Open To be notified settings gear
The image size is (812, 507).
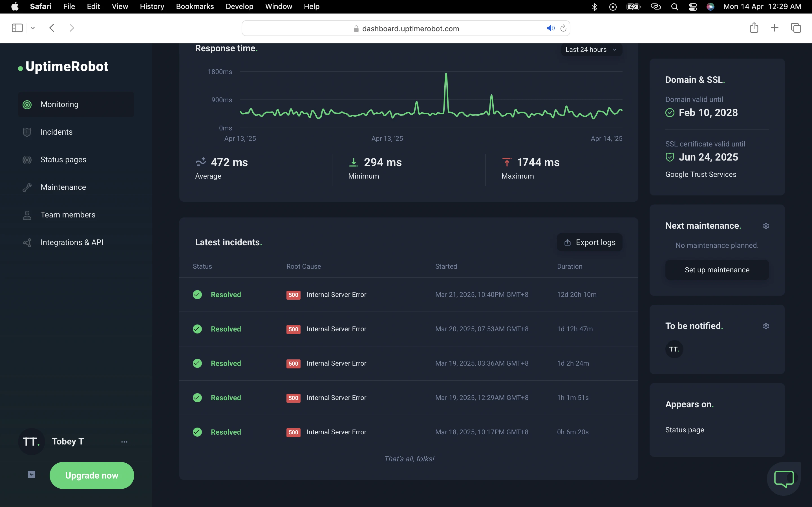pyautogui.click(x=766, y=326)
